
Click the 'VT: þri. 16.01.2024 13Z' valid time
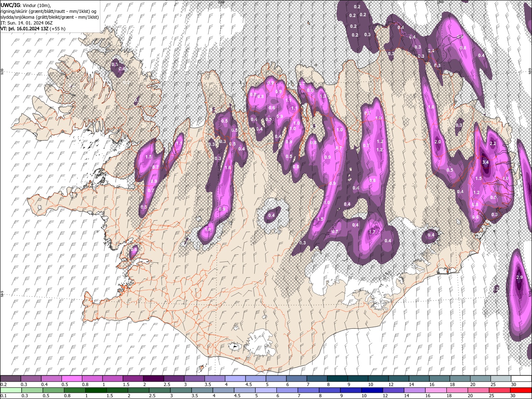tap(24, 29)
